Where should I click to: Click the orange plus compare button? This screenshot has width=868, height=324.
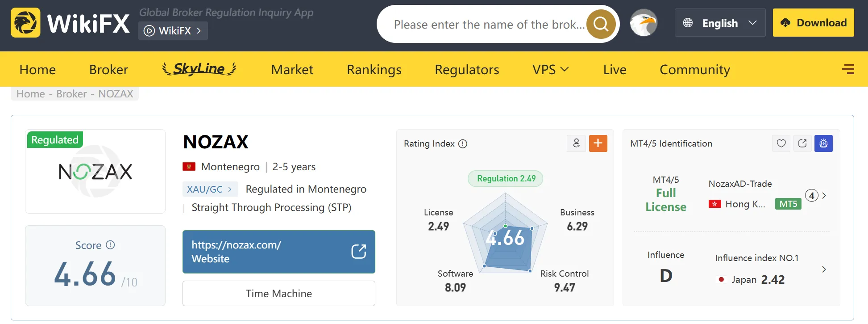coord(598,143)
